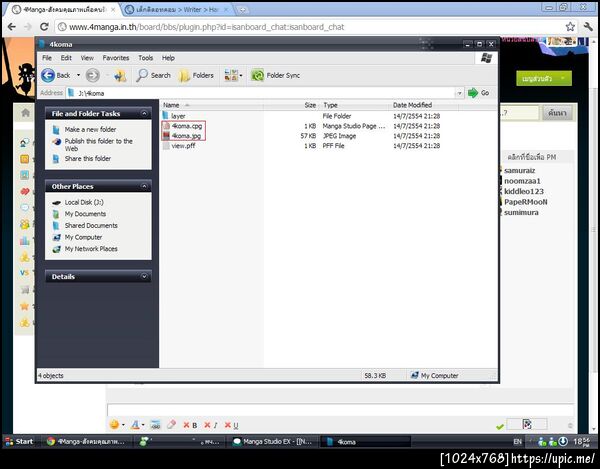Viewport: 600px width, 469px height.
Task: Click Share this folder link
Action: pyautogui.click(x=88, y=158)
